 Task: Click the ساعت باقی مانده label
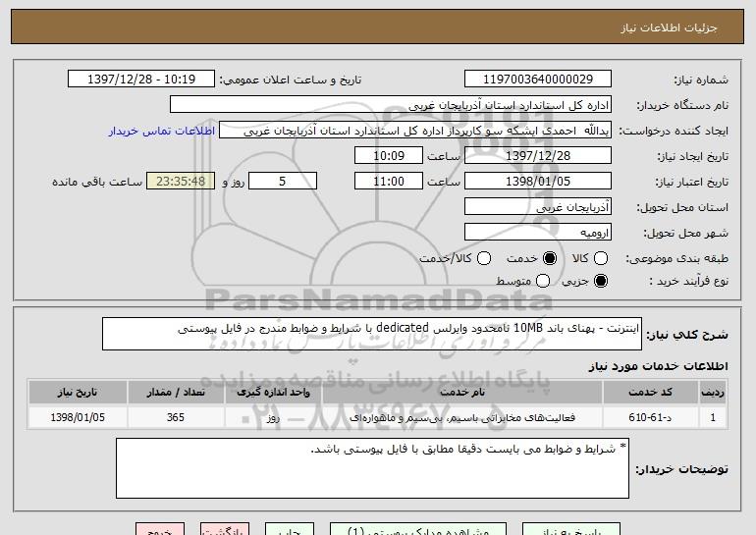coord(97,182)
